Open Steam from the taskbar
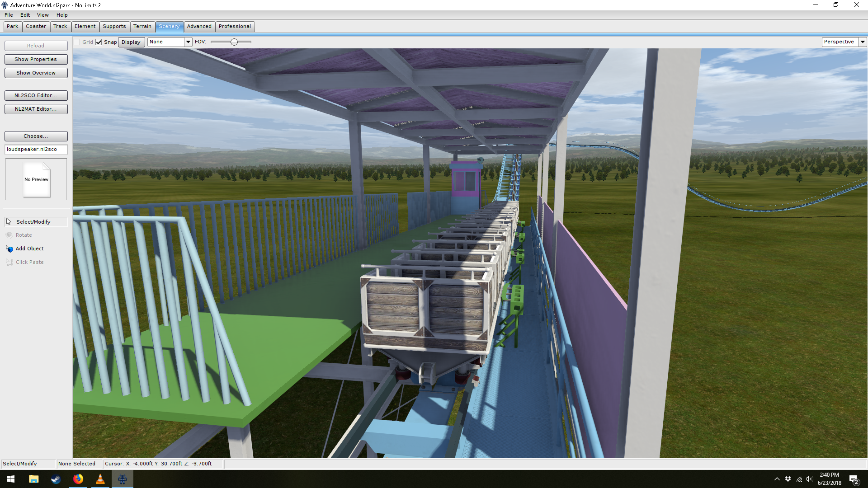Image resolution: width=868 pixels, height=488 pixels. [x=56, y=479]
